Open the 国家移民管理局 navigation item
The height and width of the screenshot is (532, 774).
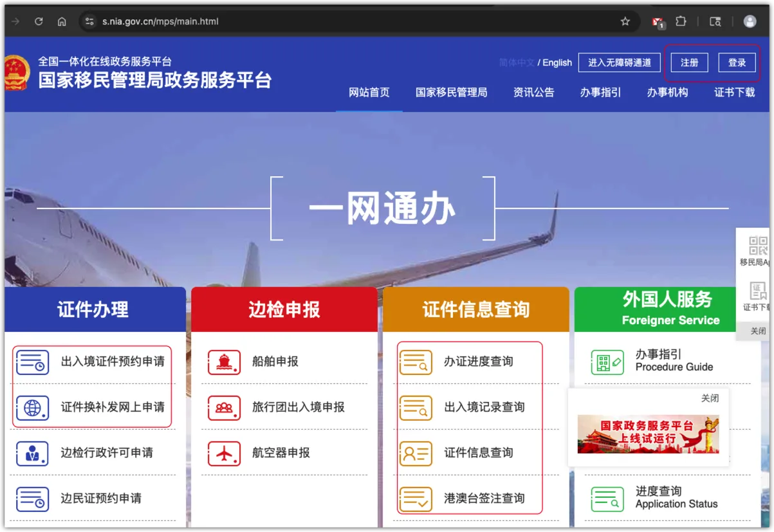(x=451, y=93)
